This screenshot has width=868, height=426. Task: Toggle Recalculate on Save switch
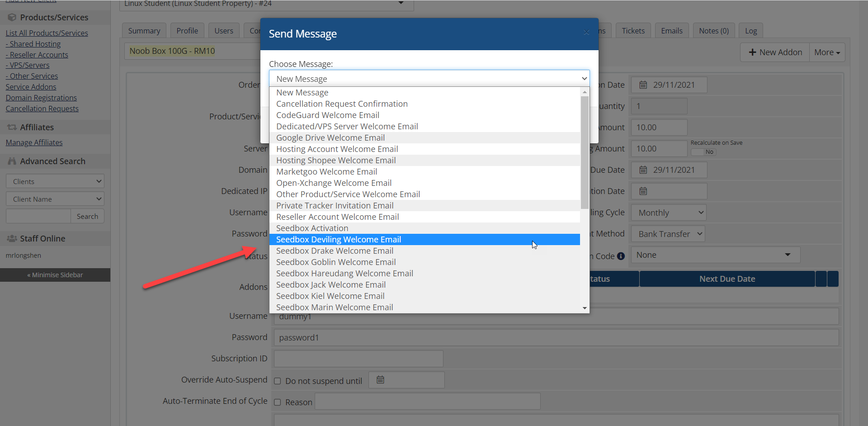click(x=703, y=152)
